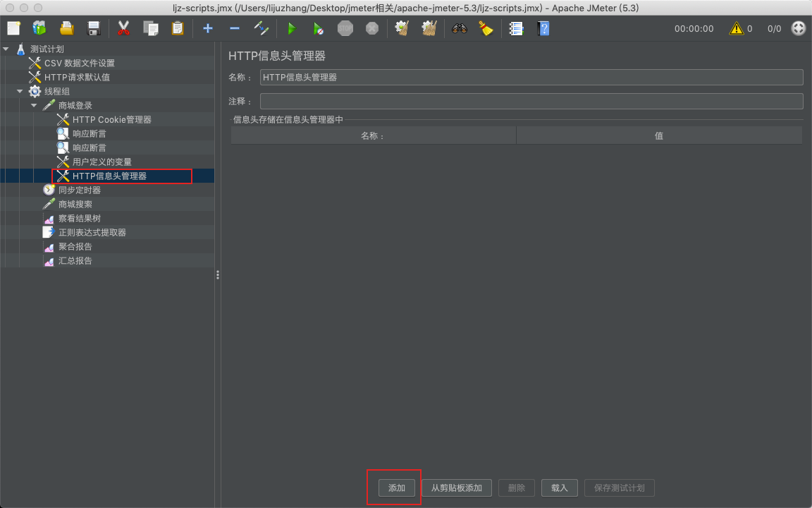Select 同步定时器 in tree
The width and height of the screenshot is (812, 508).
79,190
